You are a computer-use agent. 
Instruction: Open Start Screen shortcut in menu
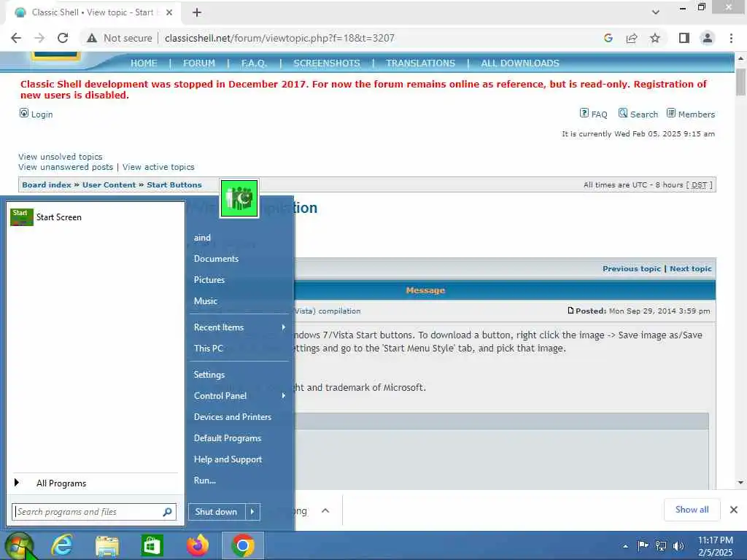[96, 217]
